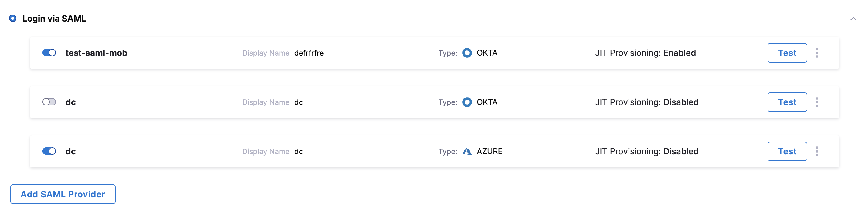Image resolution: width=868 pixels, height=210 pixels.
Task: Test the test-saml-mob SAML provider
Action: coord(787,53)
